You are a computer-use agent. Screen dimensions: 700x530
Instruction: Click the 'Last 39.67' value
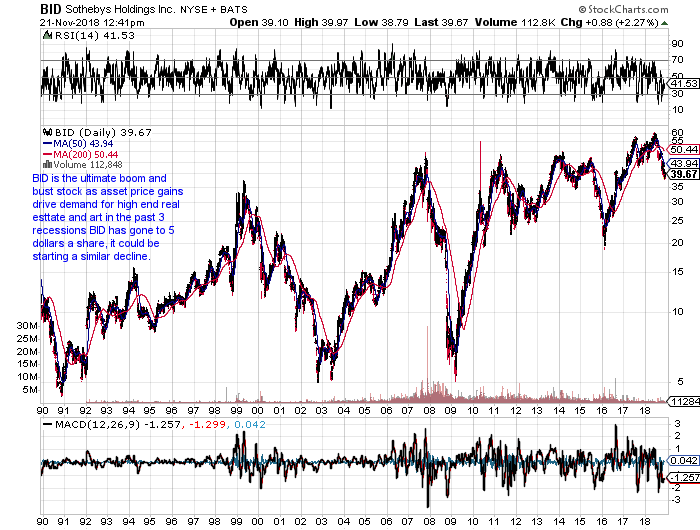(441, 22)
